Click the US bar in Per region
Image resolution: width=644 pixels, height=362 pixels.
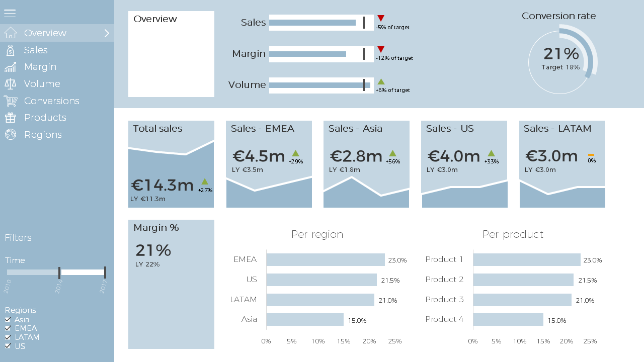pos(321,280)
